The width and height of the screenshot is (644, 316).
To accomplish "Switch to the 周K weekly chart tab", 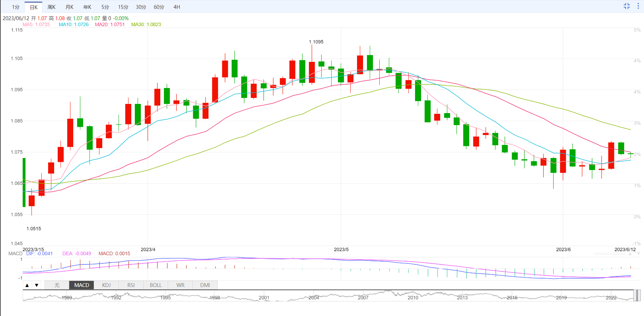I will coord(52,7).
